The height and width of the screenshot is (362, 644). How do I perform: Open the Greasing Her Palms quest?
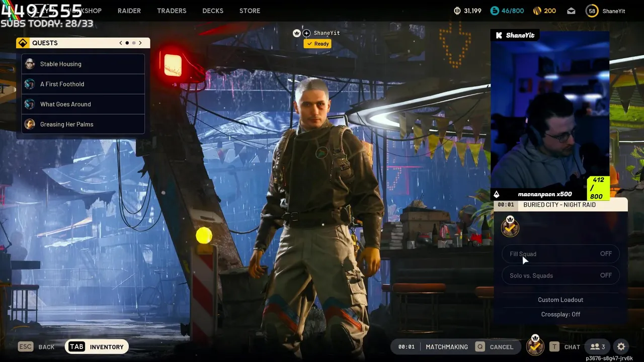pos(83,124)
